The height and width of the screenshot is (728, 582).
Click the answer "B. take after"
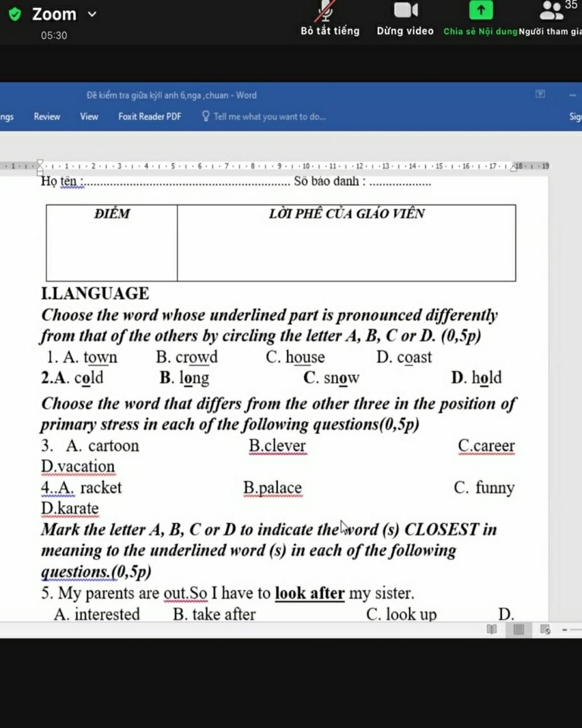214,614
